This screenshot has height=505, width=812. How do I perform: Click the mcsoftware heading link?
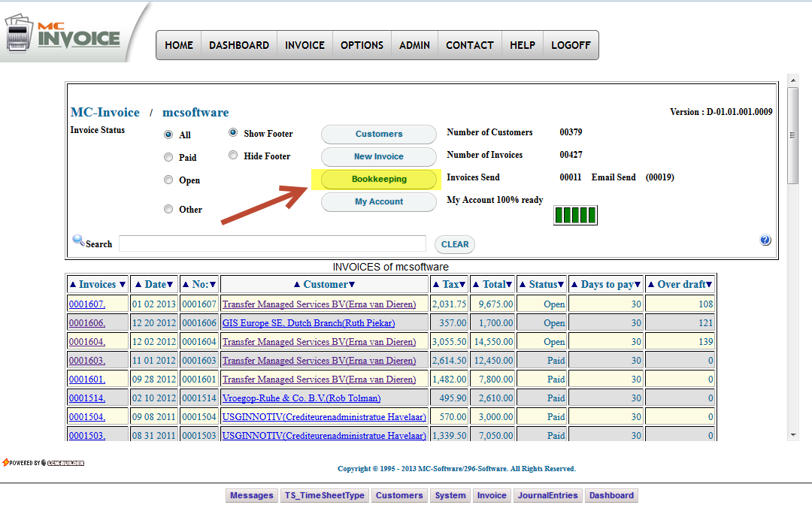pyautogui.click(x=195, y=112)
